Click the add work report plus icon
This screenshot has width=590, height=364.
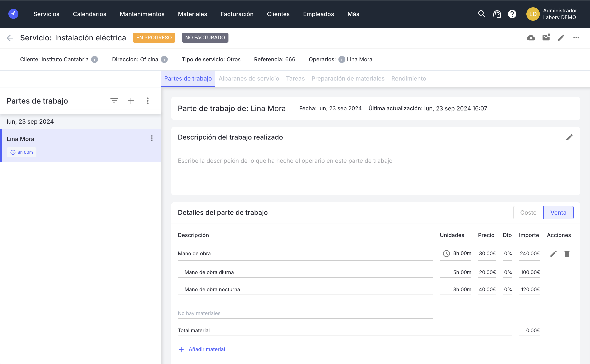click(131, 101)
